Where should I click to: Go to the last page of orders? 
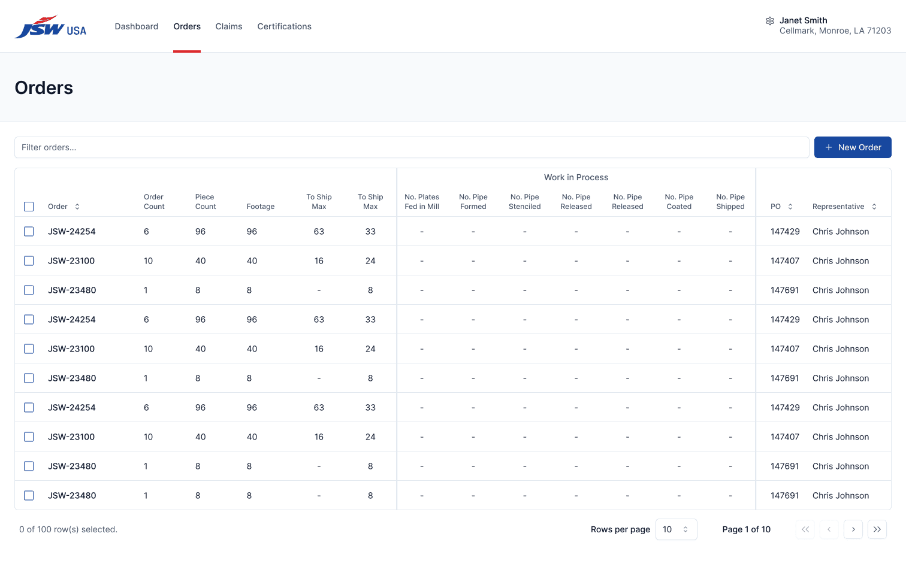[877, 529]
